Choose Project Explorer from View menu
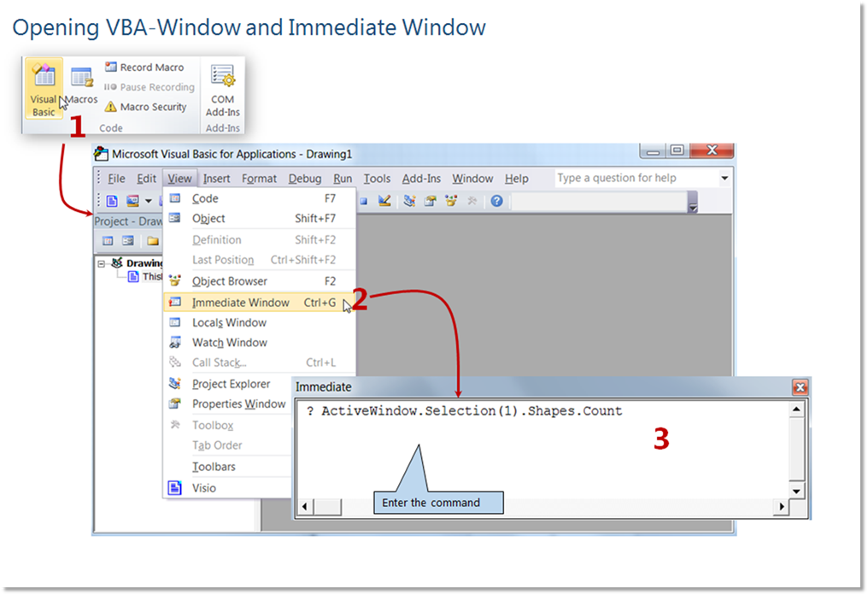This screenshot has height=595, width=868. click(x=229, y=384)
